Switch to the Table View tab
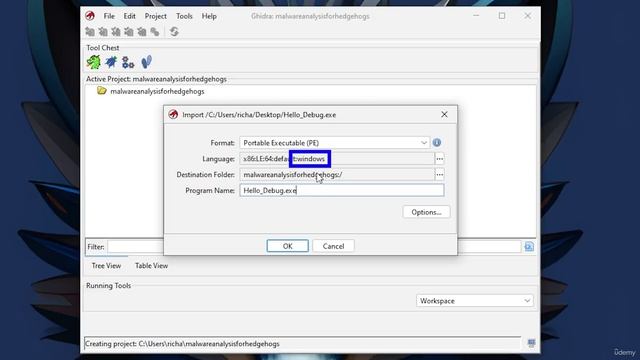Screen dimensions: 640x360 click(151, 265)
